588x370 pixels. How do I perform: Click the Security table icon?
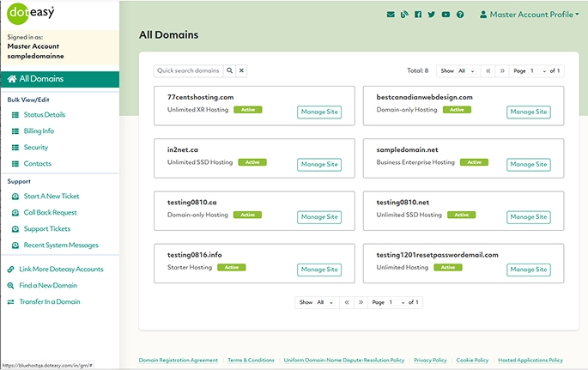pyautogui.click(x=15, y=148)
